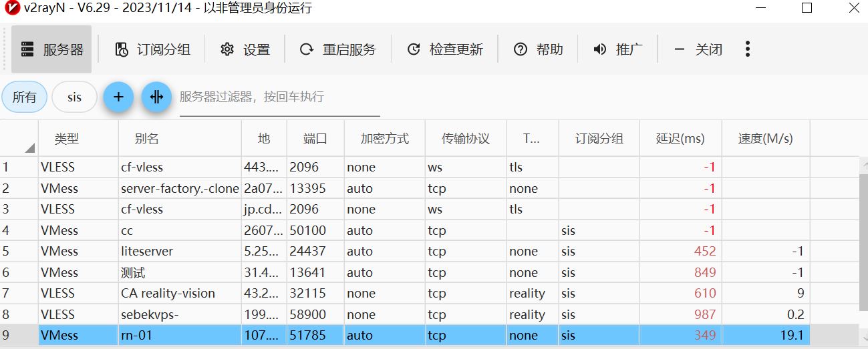Open the 帮助 help menu
868x349 pixels.
click(x=538, y=49)
